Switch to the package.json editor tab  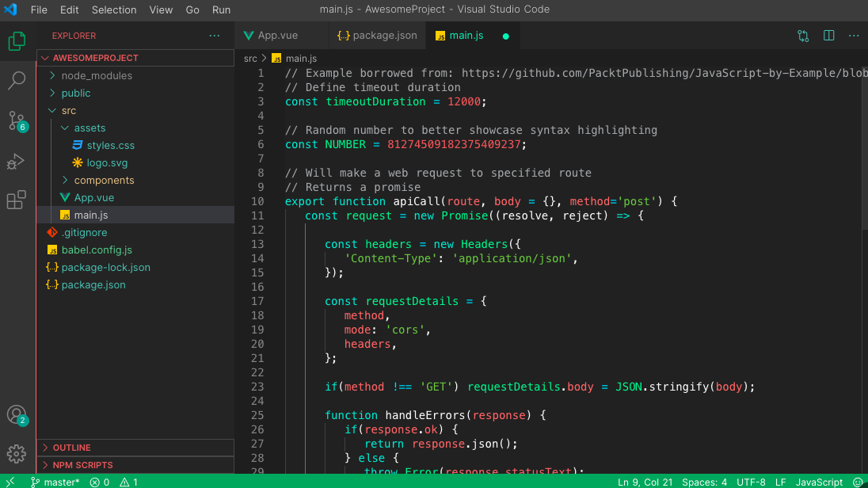click(377, 36)
